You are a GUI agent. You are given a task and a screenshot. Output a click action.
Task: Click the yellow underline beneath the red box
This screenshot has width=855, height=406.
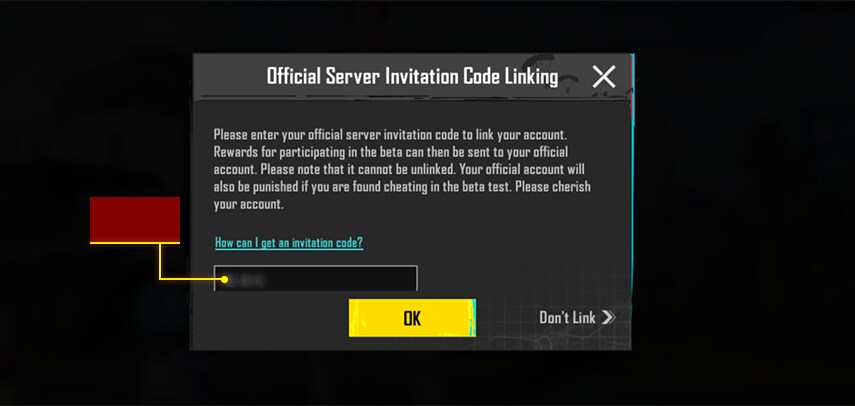point(135,243)
